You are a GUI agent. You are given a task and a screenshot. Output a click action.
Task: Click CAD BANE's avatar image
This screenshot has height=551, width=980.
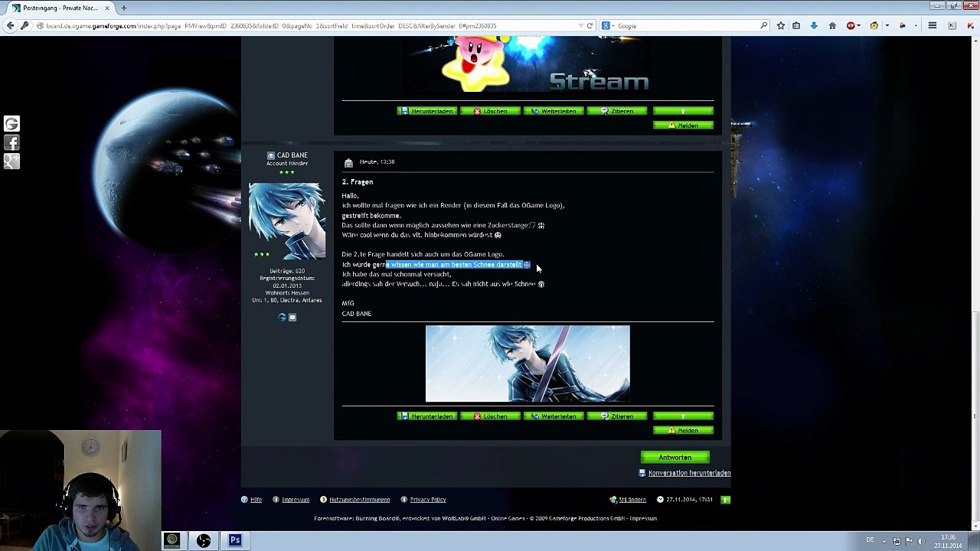click(287, 220)
